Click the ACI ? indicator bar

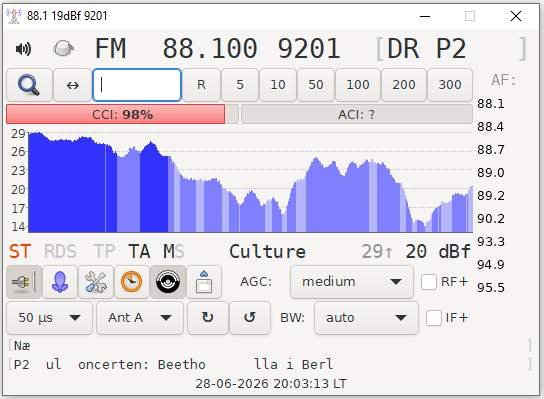coord(357,114)
